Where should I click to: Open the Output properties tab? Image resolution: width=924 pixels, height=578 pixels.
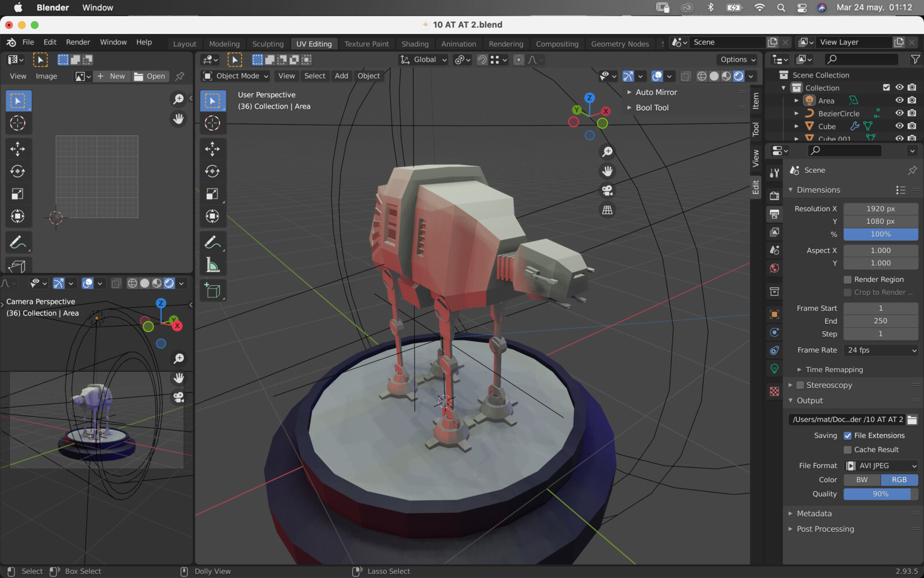pos(774,214)
